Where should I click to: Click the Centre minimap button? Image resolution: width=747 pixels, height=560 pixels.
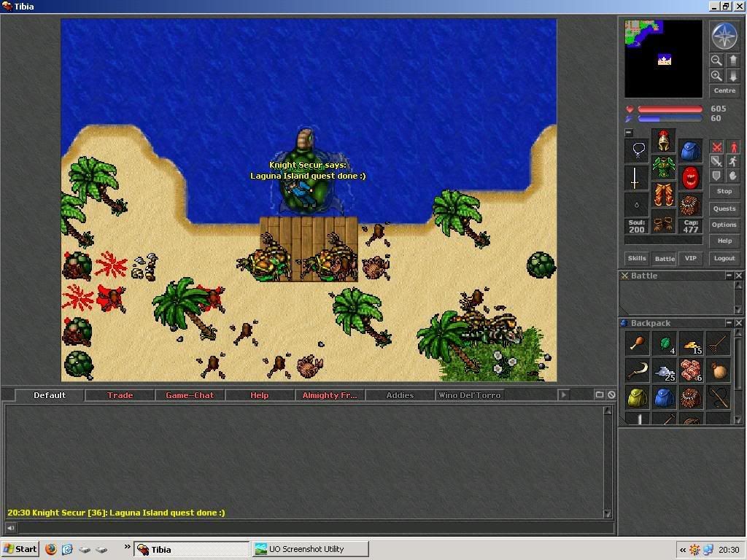(x=724, y=90)
